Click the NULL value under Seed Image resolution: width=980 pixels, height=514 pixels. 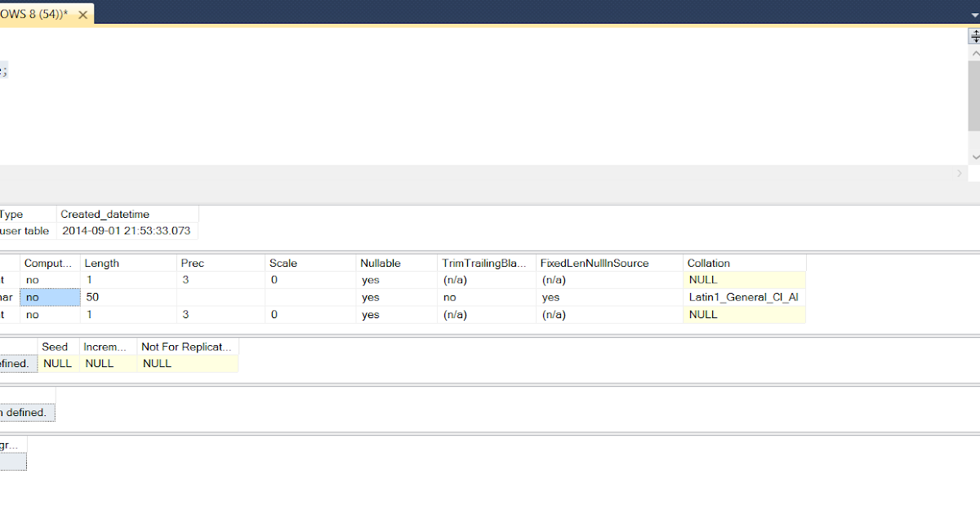(57, 363)
